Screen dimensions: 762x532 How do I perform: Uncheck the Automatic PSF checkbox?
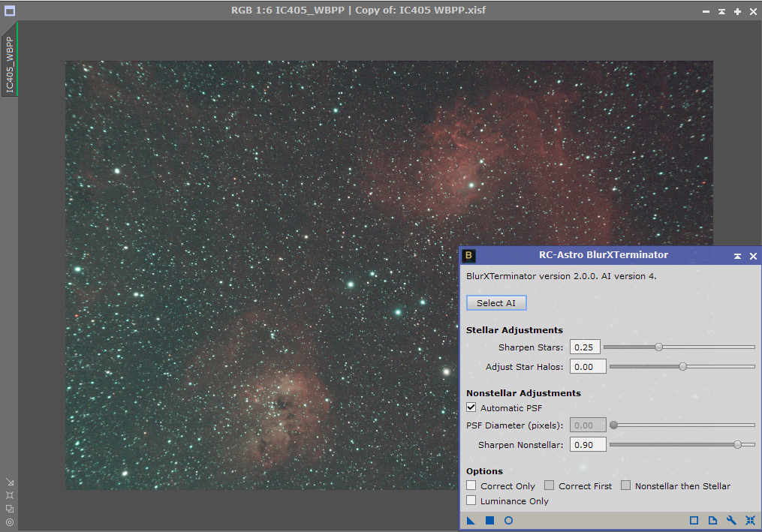[471, 407]
